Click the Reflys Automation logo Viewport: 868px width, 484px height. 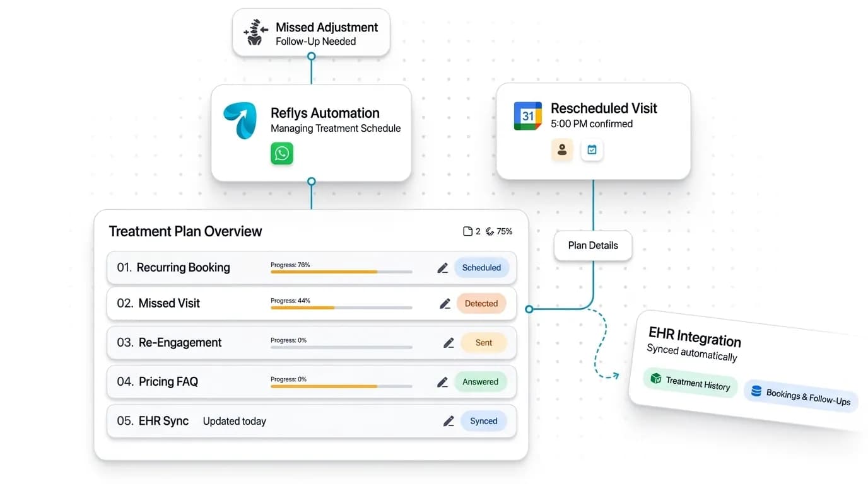point(240,120)
